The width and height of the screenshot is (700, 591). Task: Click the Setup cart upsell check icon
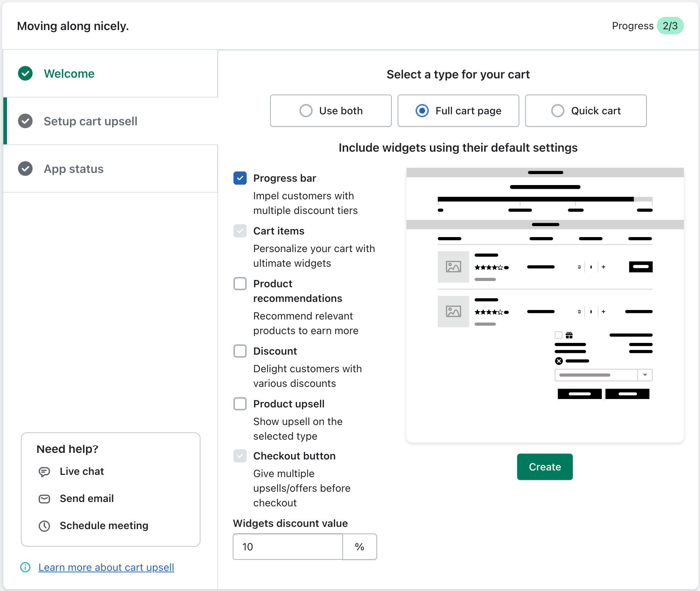click(25, 121)
